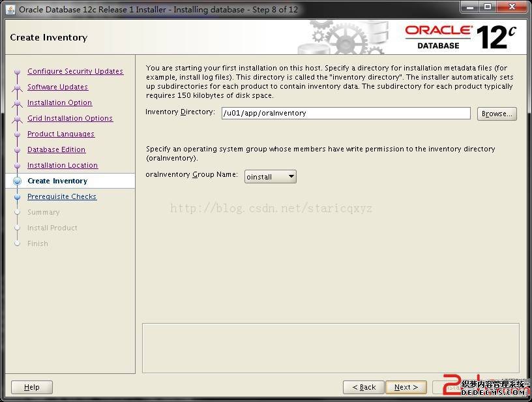
Task: Open the Configure Security Updates step
Action: pyautogui.click(x=75, y=71)
